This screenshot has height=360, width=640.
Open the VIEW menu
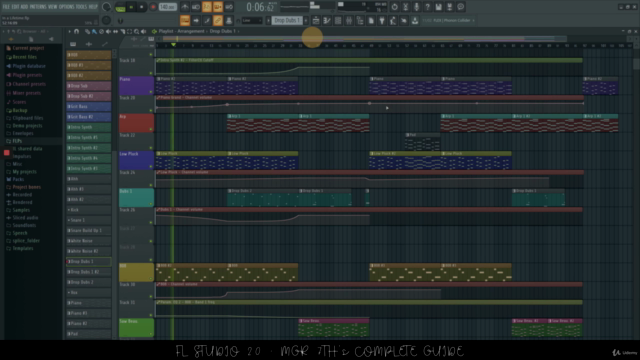click(x=53, y=7)
